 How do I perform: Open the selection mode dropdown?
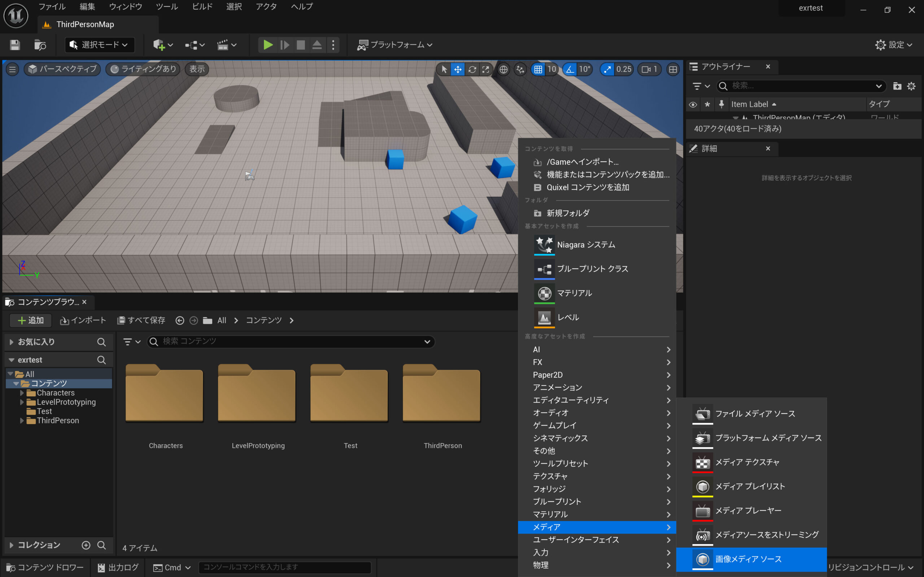tap(100, 45)
